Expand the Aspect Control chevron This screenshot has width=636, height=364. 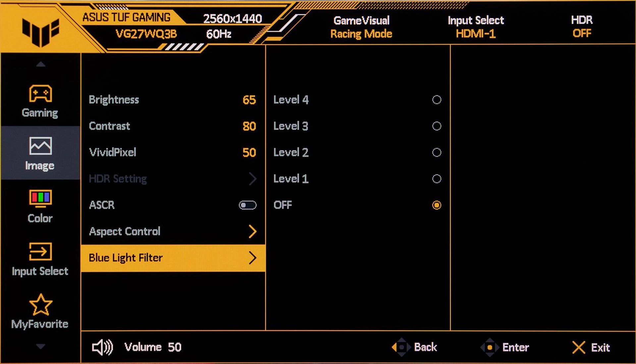tap(252, 231)
